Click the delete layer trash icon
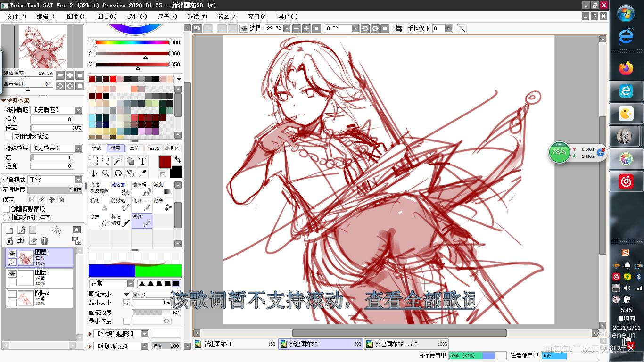Screen dimensions: 644x362 44,241
